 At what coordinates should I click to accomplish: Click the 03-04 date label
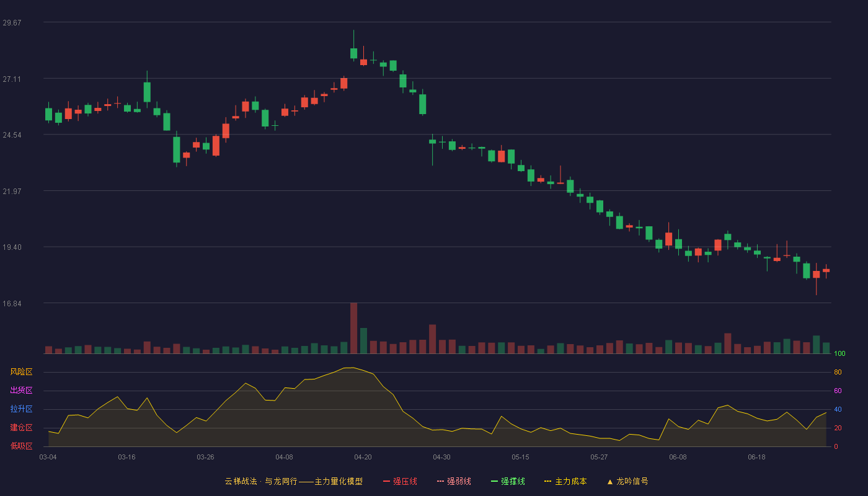click(x=48, y=457)
